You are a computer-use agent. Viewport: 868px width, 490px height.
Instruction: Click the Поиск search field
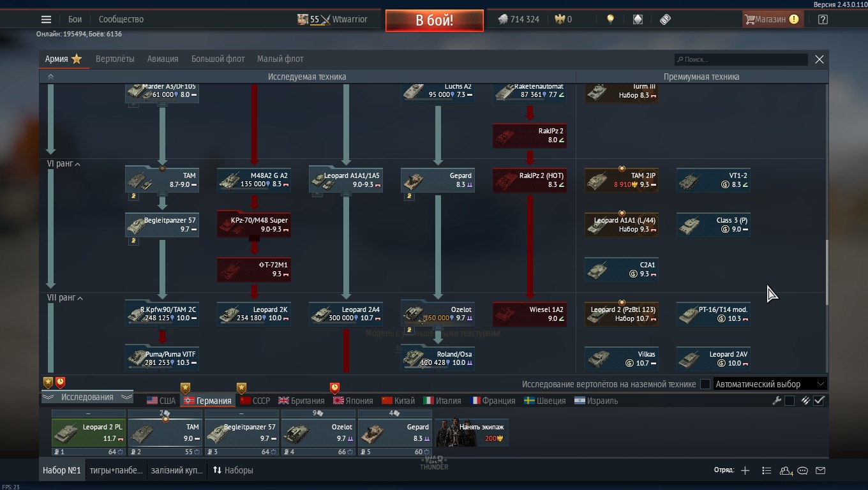[740, 59]
